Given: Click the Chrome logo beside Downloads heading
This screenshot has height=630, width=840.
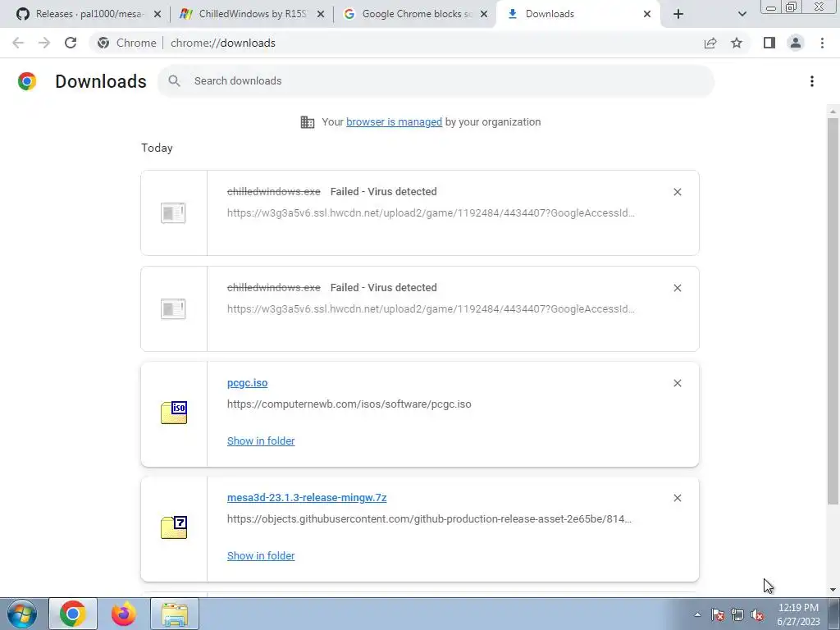Looking at the screenshot, I should 27,81.
